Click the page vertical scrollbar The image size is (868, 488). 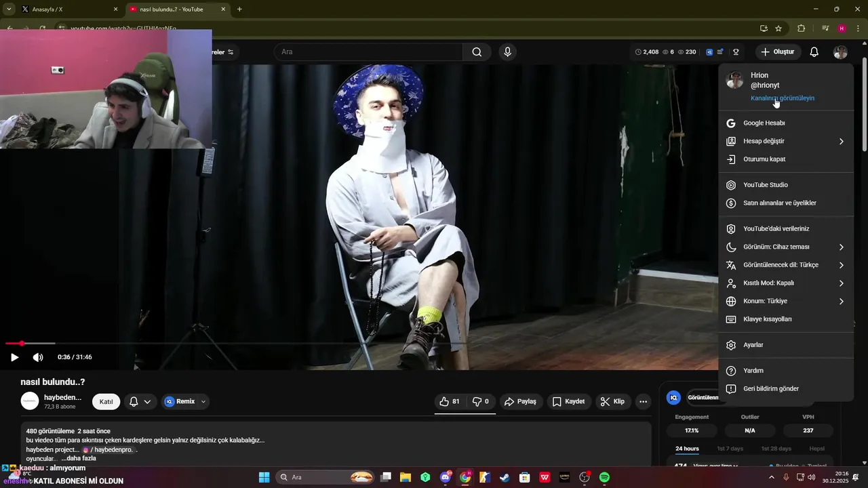click(864, 105)
